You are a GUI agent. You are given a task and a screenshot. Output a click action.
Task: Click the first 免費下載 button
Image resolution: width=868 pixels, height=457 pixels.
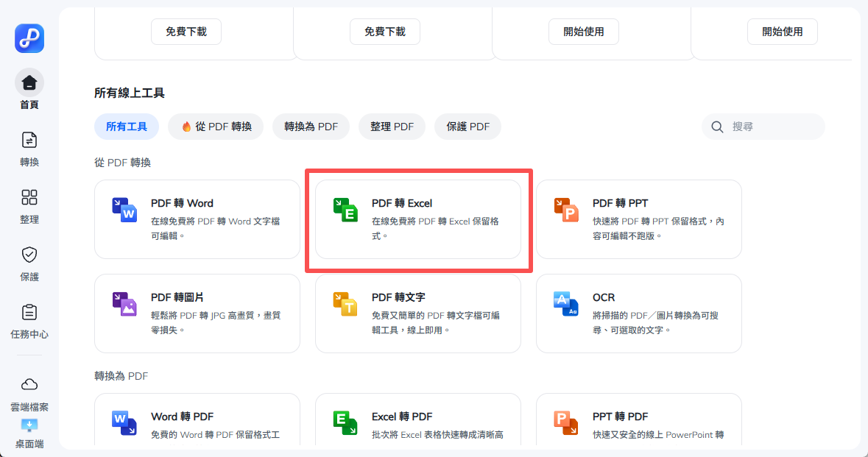186,31
